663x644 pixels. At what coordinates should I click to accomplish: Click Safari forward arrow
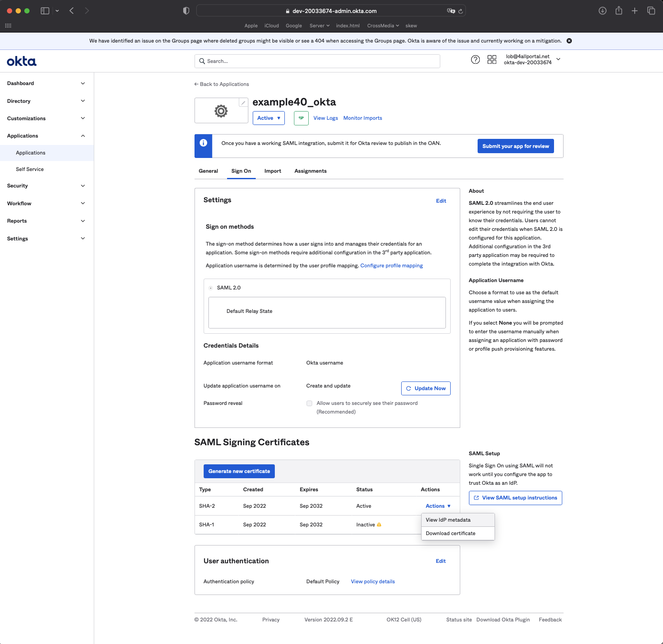pyautogui.click(x=87, y=11)
